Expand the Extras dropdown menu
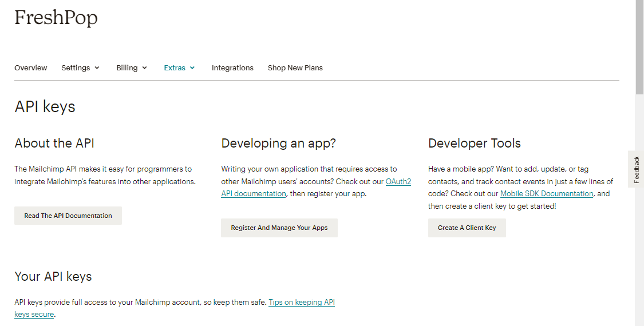Image resolution: width=644 pixels, height=326 pixels. click(180, 67)
